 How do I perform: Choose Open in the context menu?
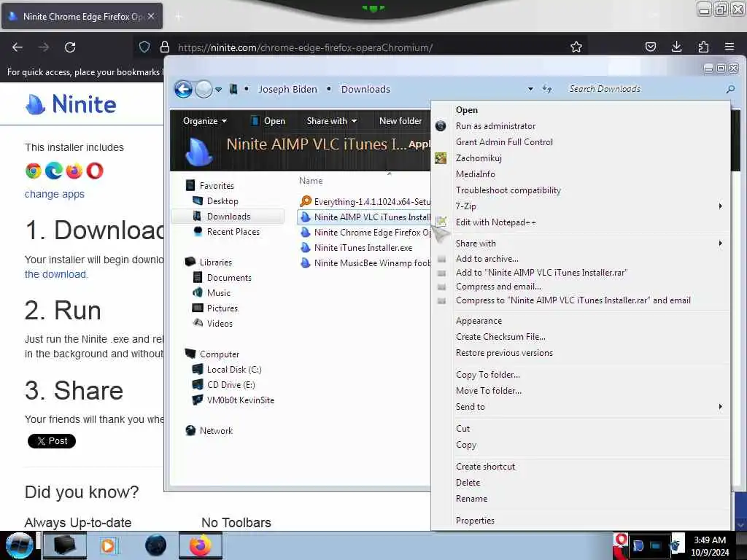pyautogui.click(x=466, y=110)
